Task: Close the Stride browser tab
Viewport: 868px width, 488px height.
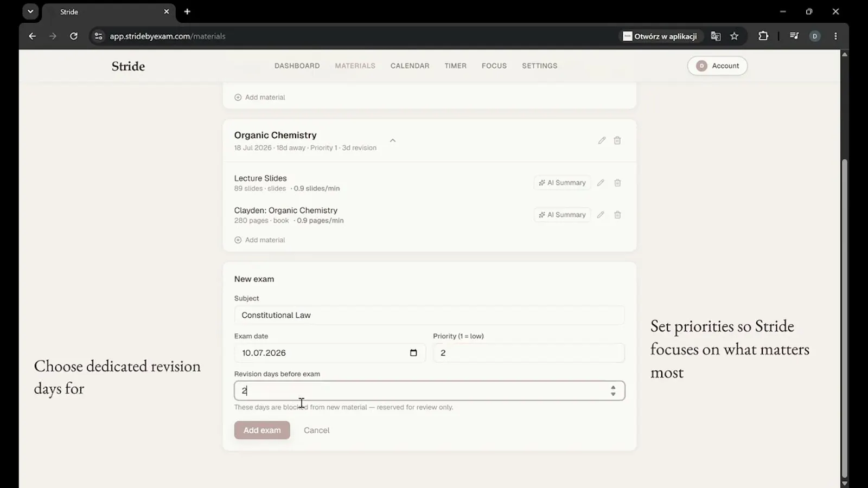Action: tap(167, 11)
